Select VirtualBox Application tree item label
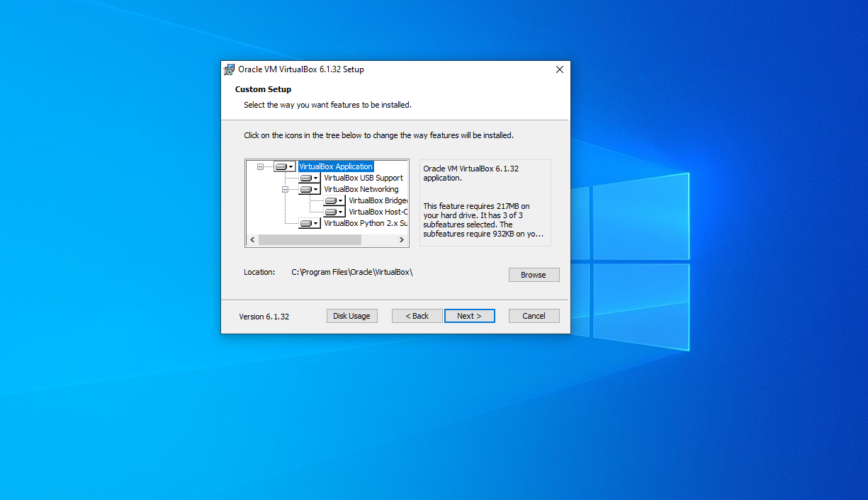 coord(336,166)
